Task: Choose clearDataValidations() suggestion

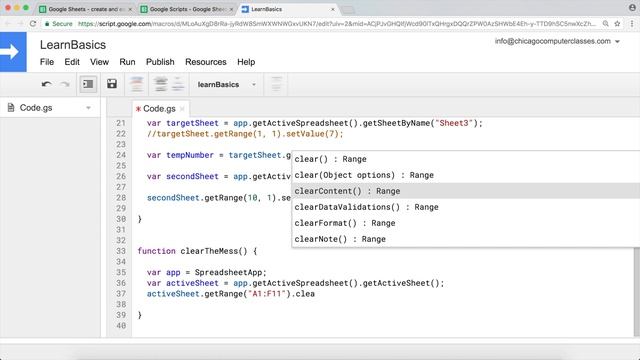Action: [466, 207]
